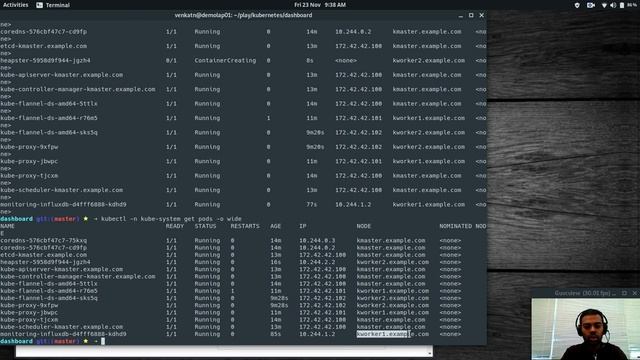Click the RESTARTS column header
Screen dimensions: 640x360
coord(245,226)
